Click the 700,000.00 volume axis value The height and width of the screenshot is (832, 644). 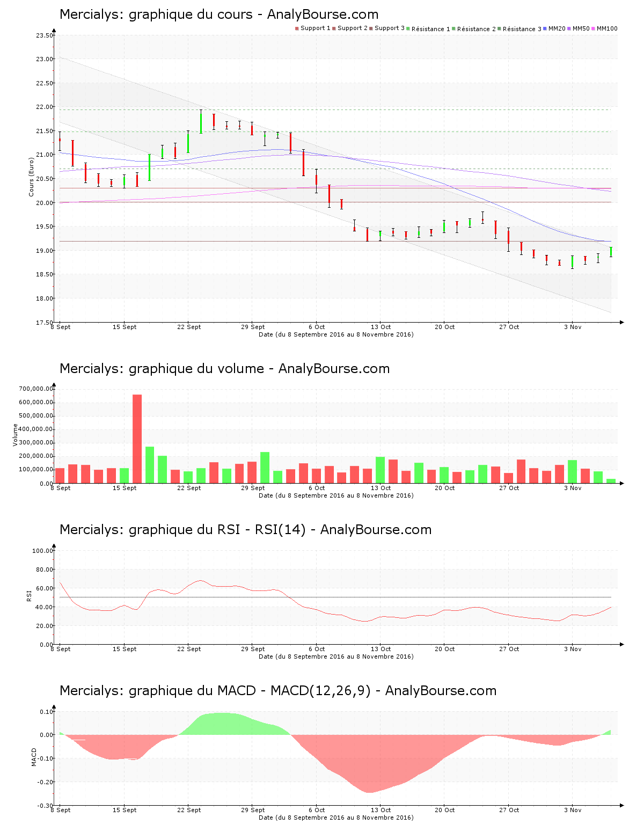coord(36,389)
